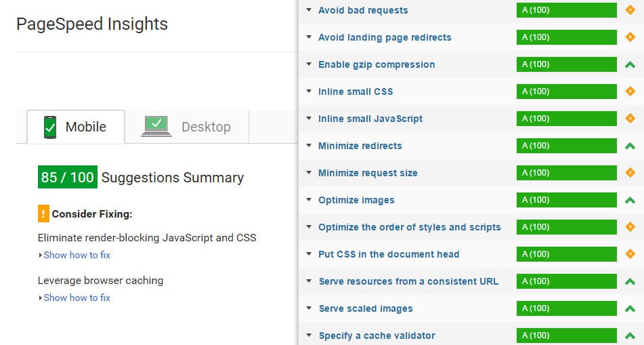Click the green 85 / 100 score badge
Viewport: 644px width, 345px height.
click(x=67, y=177)
